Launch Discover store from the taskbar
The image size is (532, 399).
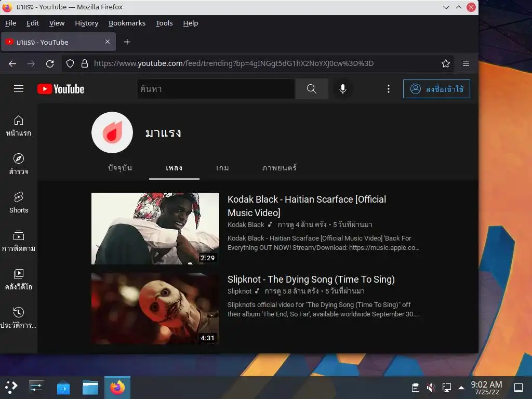[63, 387]
